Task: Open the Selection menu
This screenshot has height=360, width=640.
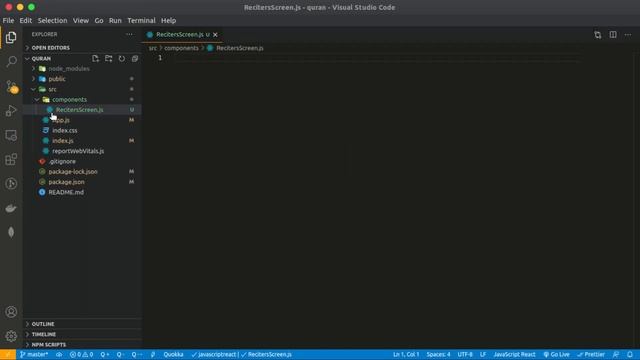Action: (52, 20)
